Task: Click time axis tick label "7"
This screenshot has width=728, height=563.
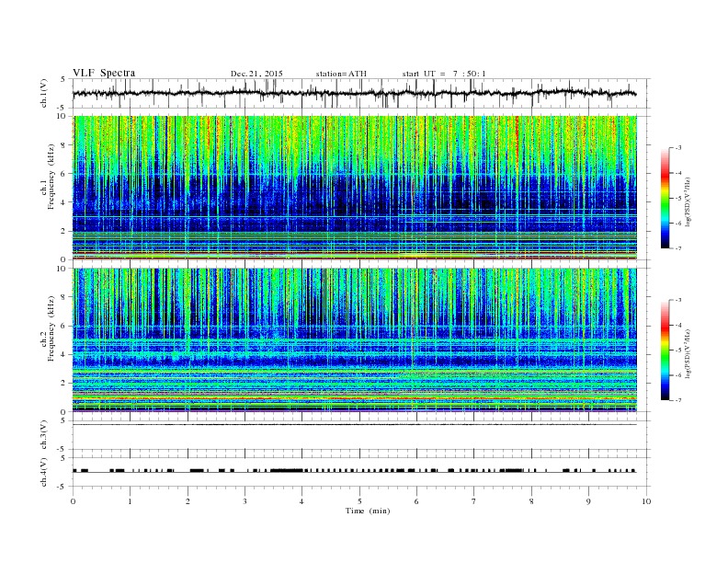Action: (474, 501)
